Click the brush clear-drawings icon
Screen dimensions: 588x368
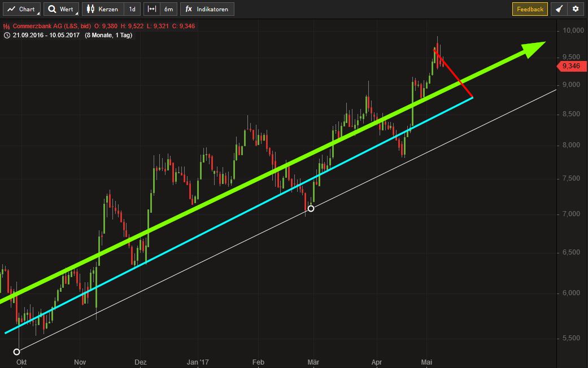click(559, 9)
